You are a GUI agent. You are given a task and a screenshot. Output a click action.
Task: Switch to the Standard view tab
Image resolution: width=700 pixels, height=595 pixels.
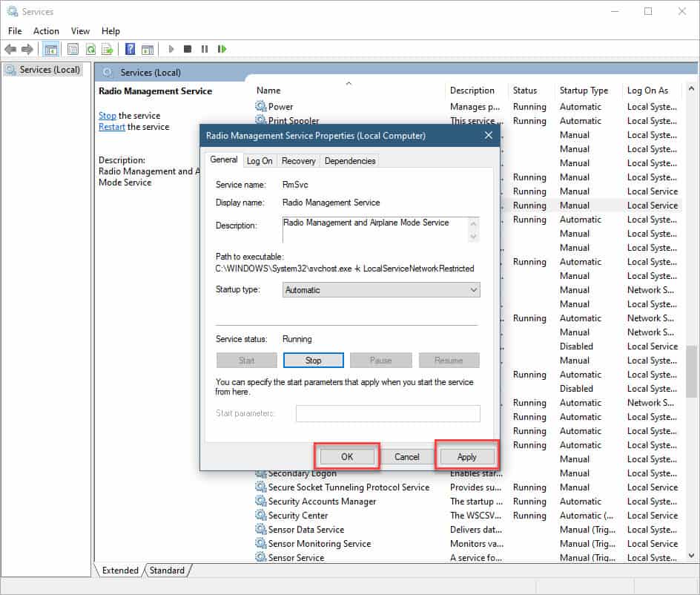[167, 571]
